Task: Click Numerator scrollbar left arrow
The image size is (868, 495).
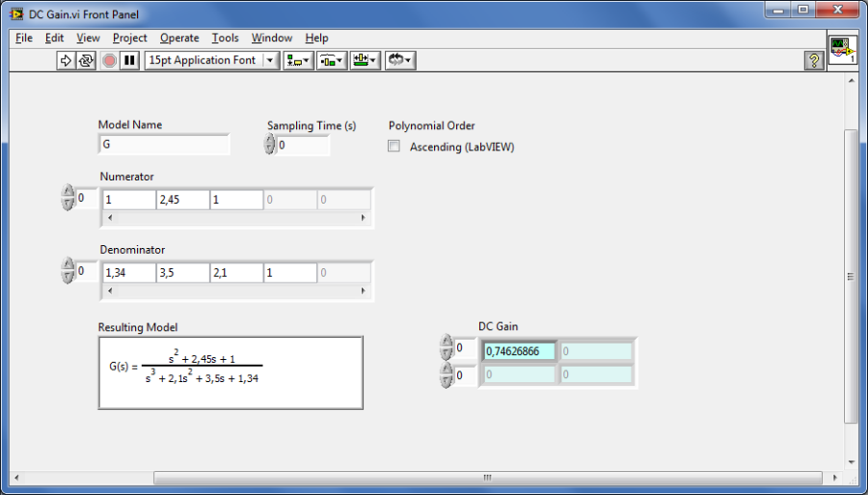Action: tap(110, 218)
